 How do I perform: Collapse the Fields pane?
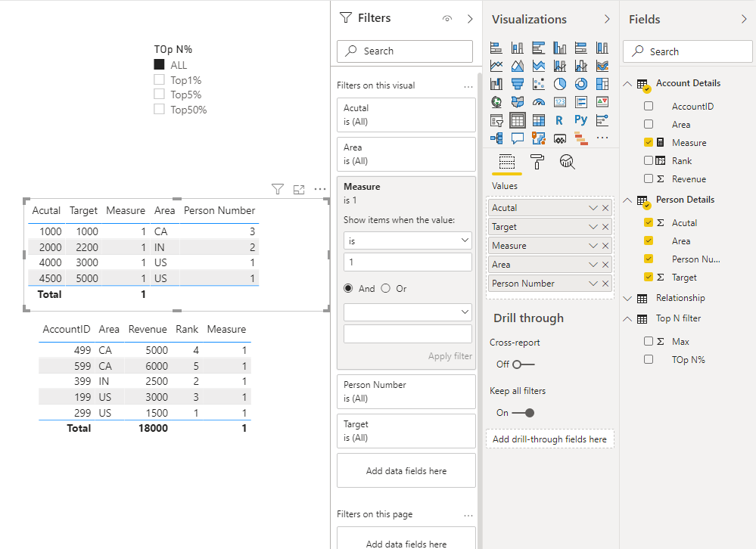(x=744, y=19)
